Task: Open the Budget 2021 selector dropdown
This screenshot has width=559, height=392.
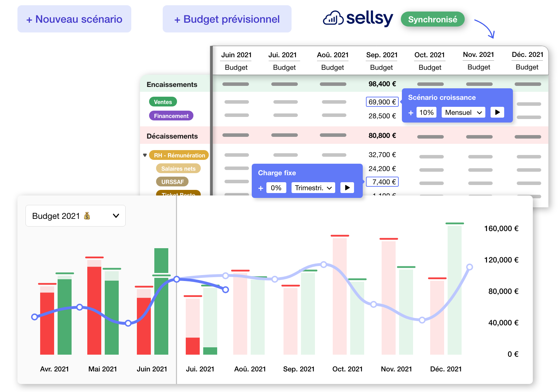Action: [x=116, y=216]
